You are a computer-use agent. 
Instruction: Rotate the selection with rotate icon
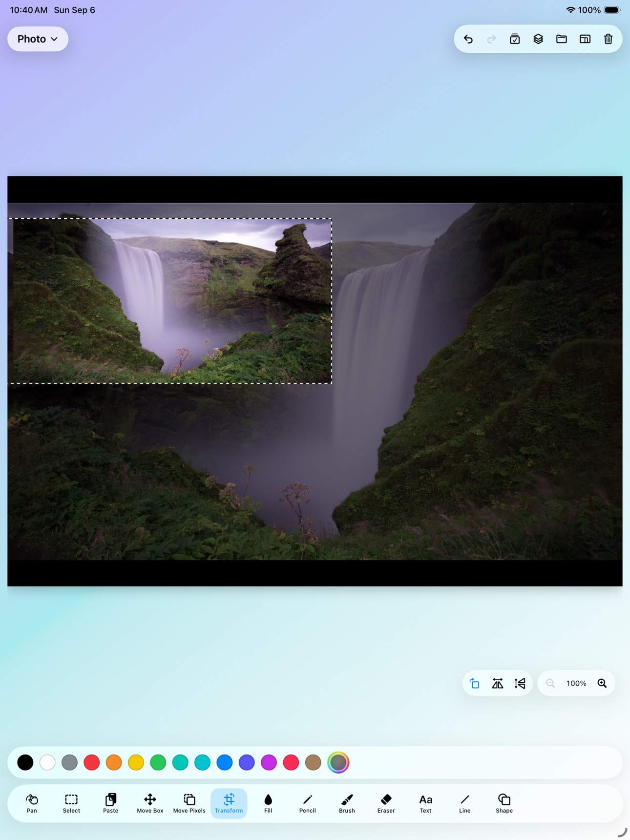474,683
